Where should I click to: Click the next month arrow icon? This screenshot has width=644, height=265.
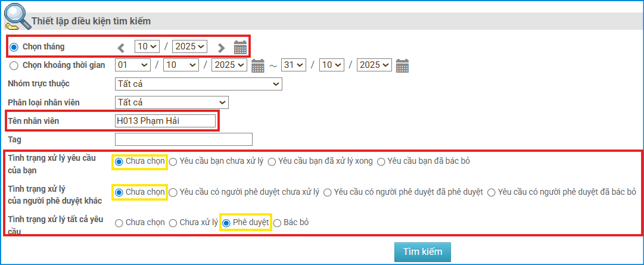pyautogui.click(x=221, y=48)
